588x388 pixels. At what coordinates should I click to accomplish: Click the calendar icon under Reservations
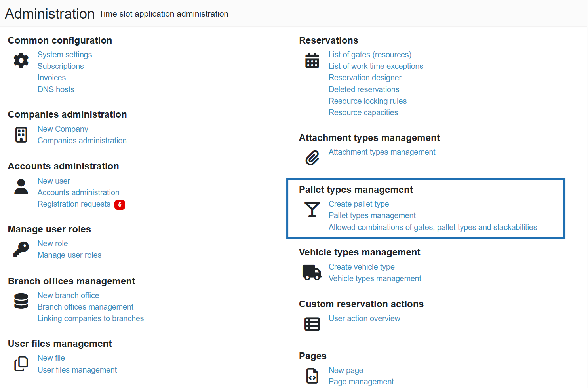(312, 61)
